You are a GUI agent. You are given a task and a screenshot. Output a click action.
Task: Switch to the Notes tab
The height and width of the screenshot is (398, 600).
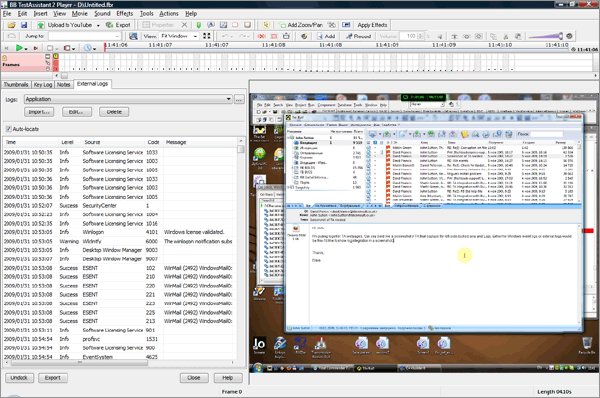(x=64, y=85)
